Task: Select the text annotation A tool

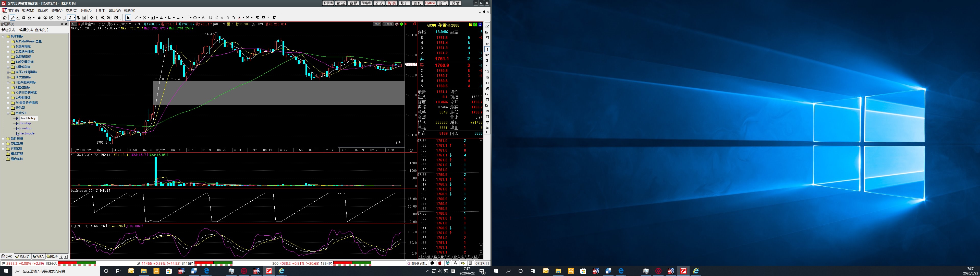Action: pyautogui.click(x=203, y=18)
